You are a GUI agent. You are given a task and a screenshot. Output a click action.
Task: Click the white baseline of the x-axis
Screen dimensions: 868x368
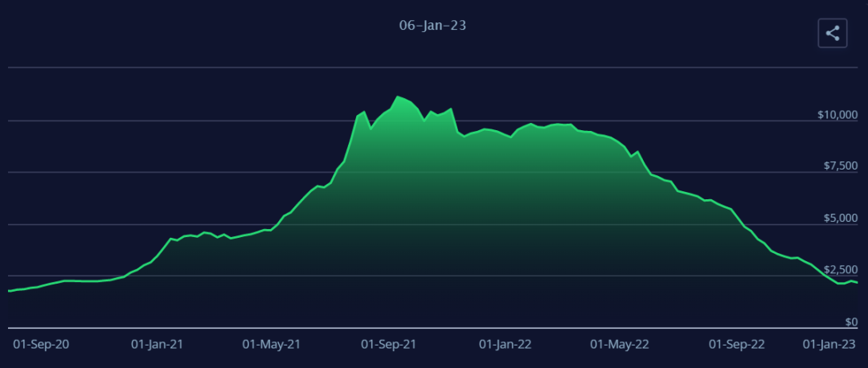point(434,328)
